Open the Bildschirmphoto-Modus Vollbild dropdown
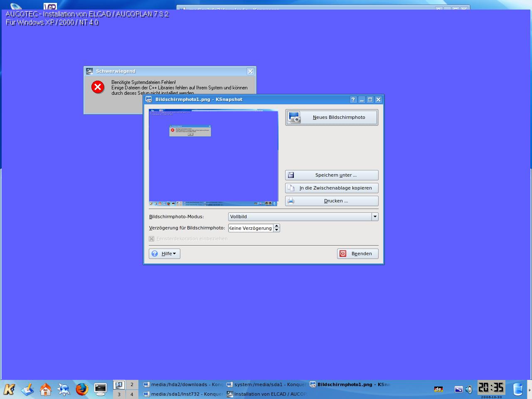 (303, 217)
